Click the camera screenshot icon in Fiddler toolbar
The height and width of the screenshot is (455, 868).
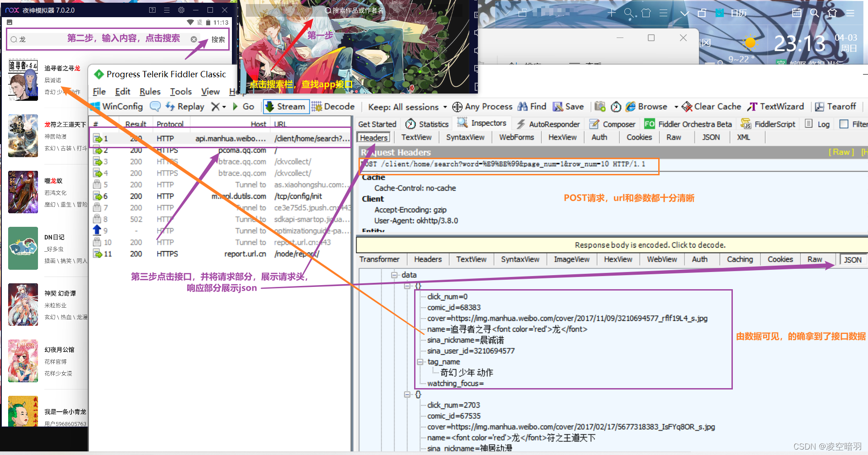600,107
